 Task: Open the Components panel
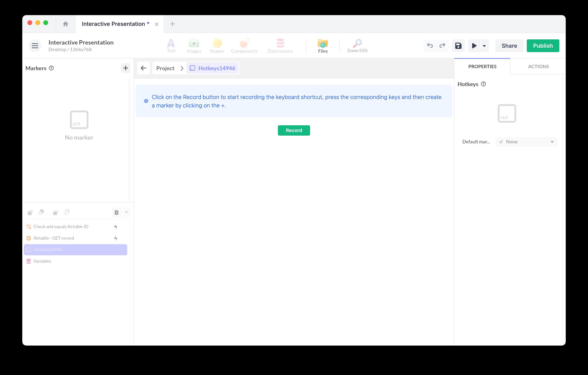244,46
